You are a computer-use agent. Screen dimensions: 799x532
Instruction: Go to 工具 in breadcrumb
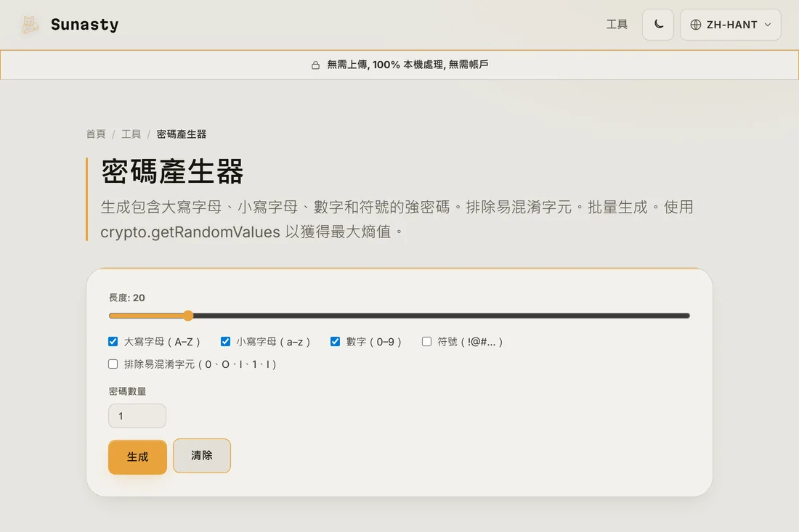(131, 134)
